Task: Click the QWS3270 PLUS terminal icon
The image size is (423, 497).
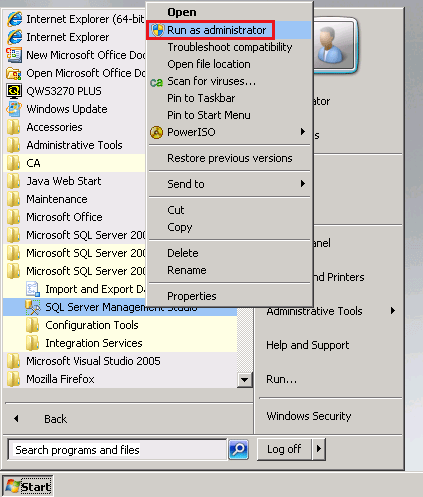Action: pyautogui.click(x=14, y=91)
